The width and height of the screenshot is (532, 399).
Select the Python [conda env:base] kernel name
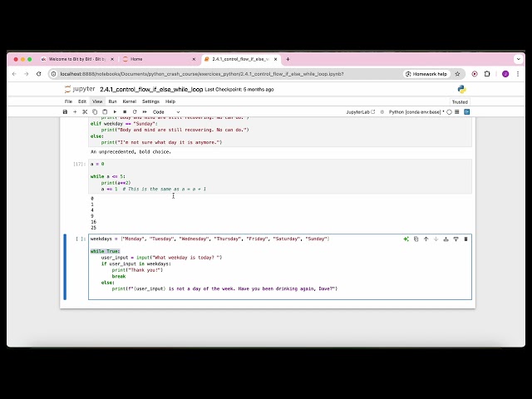[x=416, y=111]
